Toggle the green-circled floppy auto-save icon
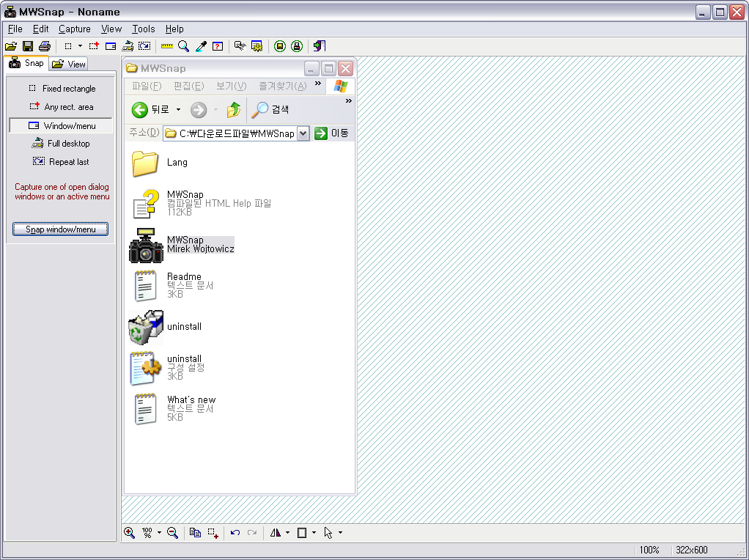Image resolution: width=749 pixels, height=560 pixels. (280, 46)
